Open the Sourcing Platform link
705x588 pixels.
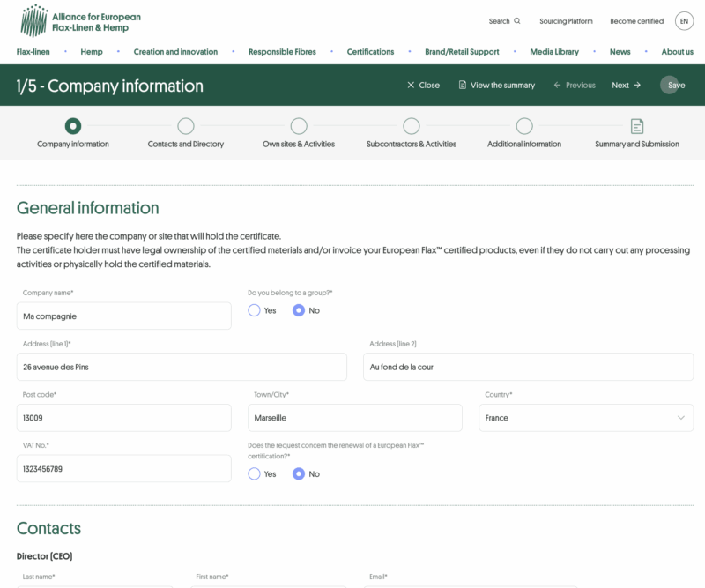point(566,21)
